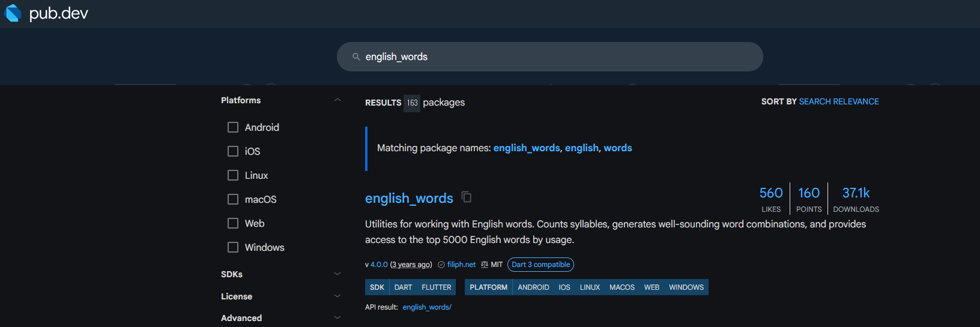
Task: Click the 37.1k downloads score
Action: (856, 199)
